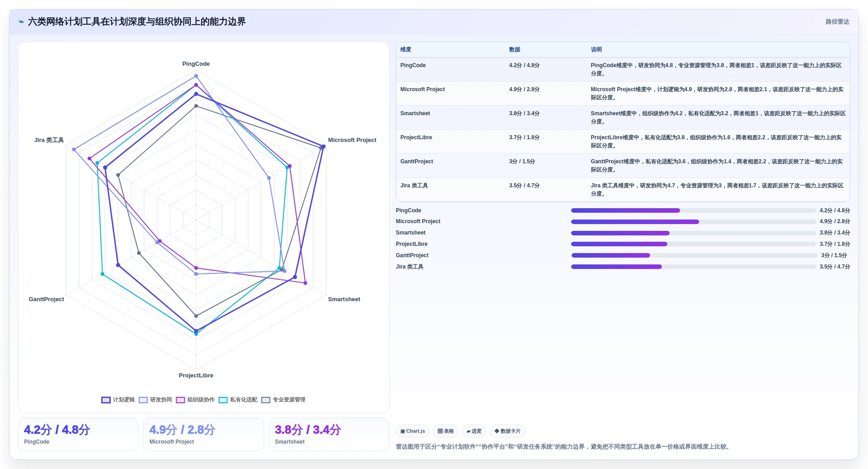Click the 进度 chip
The image size is (868, 469).
coord(474,431)
